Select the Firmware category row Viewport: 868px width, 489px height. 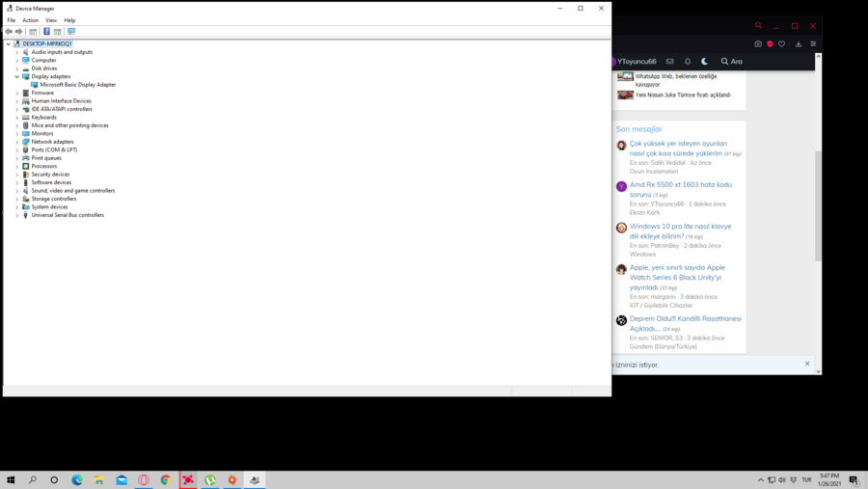click(42, 93)
